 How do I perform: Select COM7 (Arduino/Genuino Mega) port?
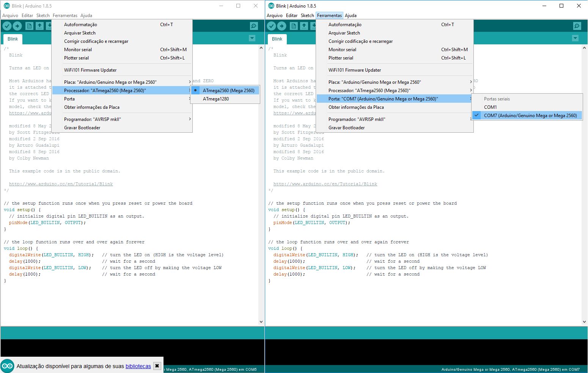point(527,116)
